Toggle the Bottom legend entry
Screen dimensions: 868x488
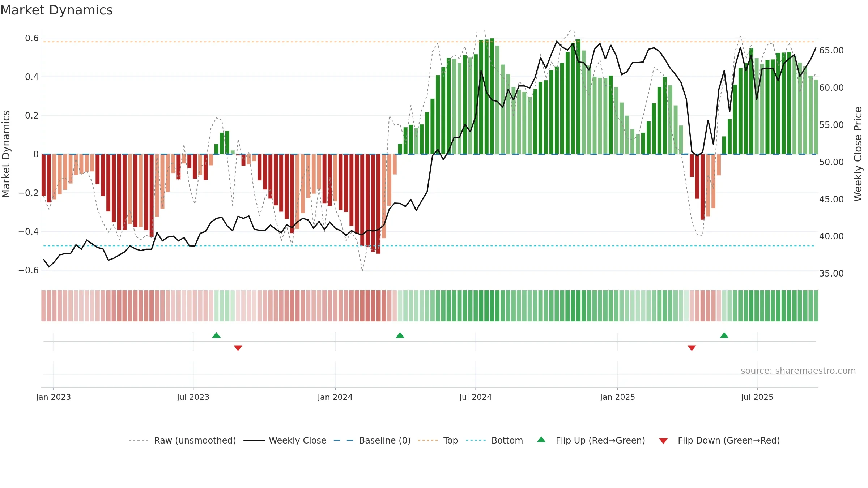tap(494, 440)
